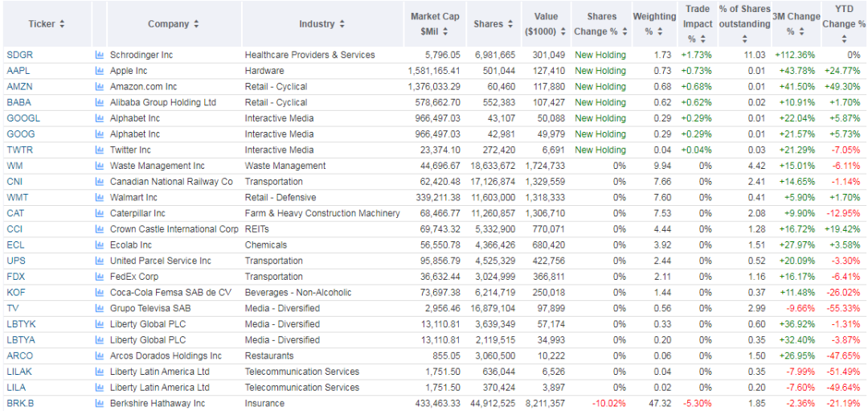Open chart icon for Schrodinger Inc
The width and height of the screenshot is (868, 411).
pos(100,55)
